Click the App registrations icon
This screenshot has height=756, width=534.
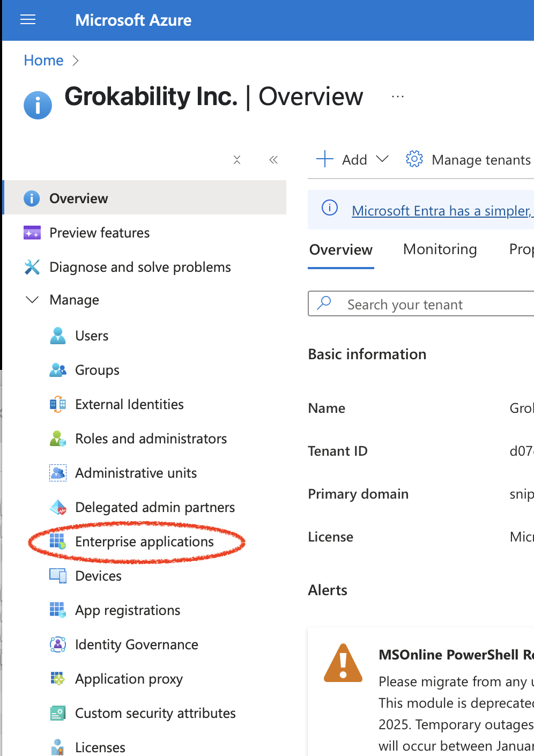[58, 610]
